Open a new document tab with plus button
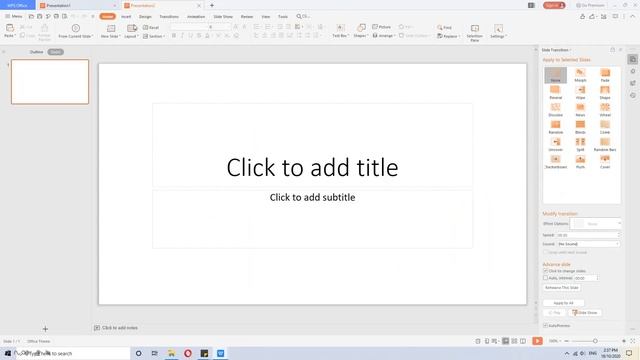Viewport: 640px width, 360px height. (212, 5)
